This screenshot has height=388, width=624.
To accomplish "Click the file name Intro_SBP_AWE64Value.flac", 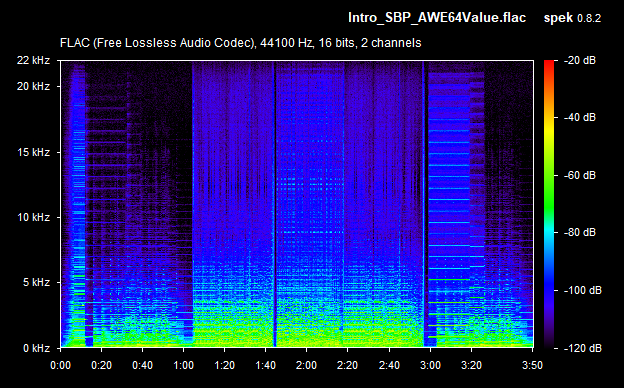I will click(x=437, y=18).
